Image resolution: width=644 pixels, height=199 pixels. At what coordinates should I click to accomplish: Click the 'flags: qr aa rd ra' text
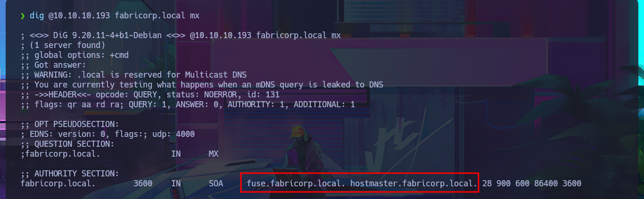(70, 104)
